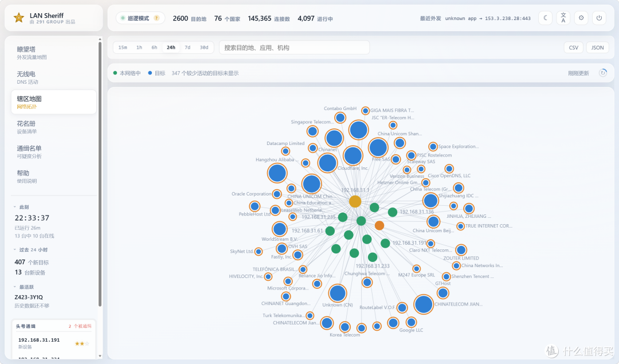Select the TRUE INTERNET COR... node
This screenshot has height=364, width=619.
click(x=460, y=226)
